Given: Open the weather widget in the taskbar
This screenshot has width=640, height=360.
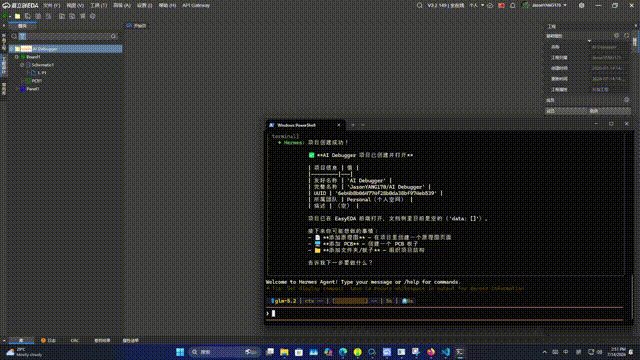Looking at the screenshot, I should click(24, 352).
